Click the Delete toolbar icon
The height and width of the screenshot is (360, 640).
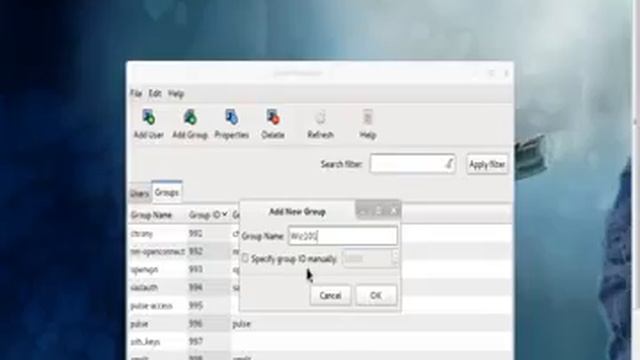pyautogui.click(x=273, y=124)
